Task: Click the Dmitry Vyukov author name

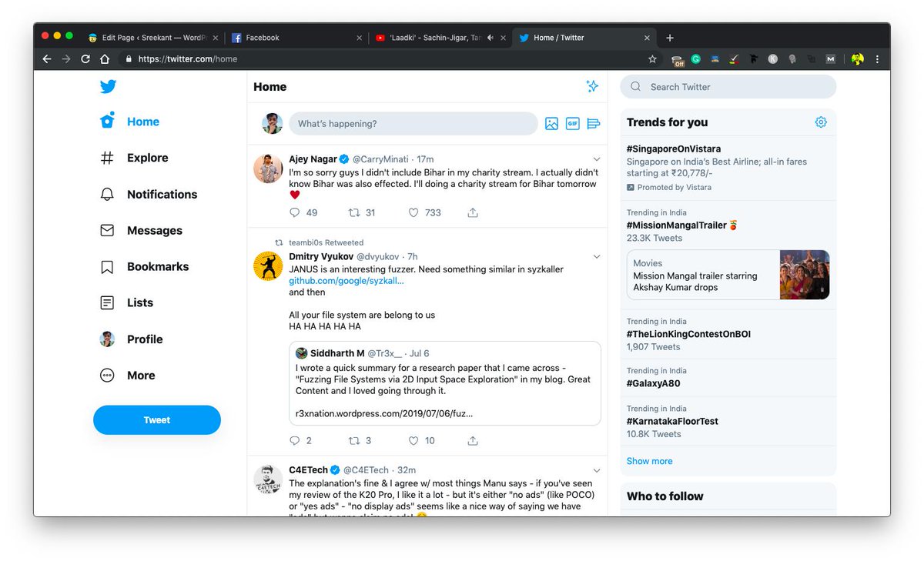Action: 321,256
